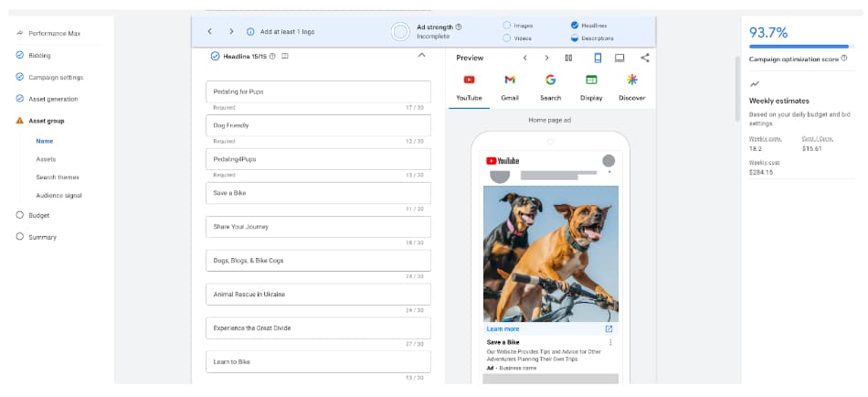Click the Ad strength circle indicator
This screenshot has width=868, height=397.
point(400,32)
